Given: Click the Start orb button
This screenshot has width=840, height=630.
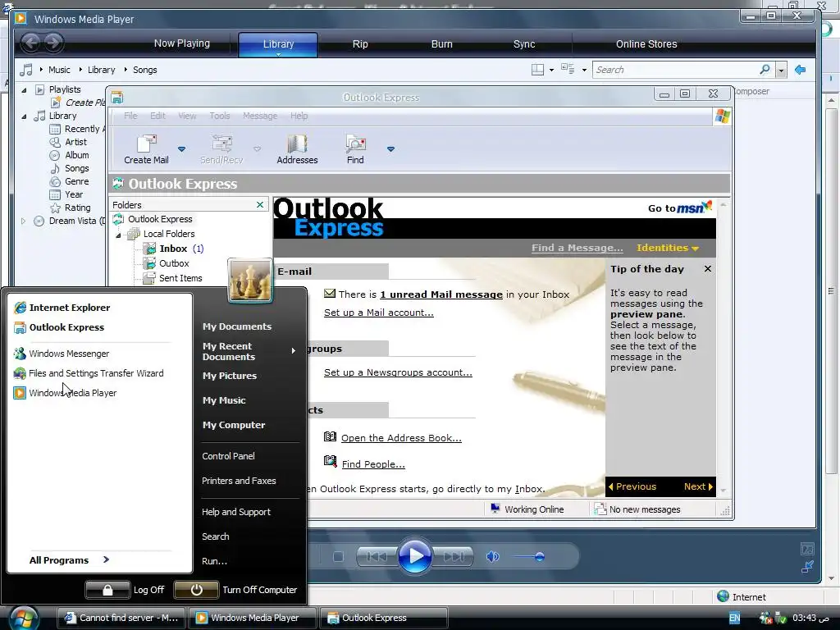Looking at the screenshot, I should [x=22, y=617].
